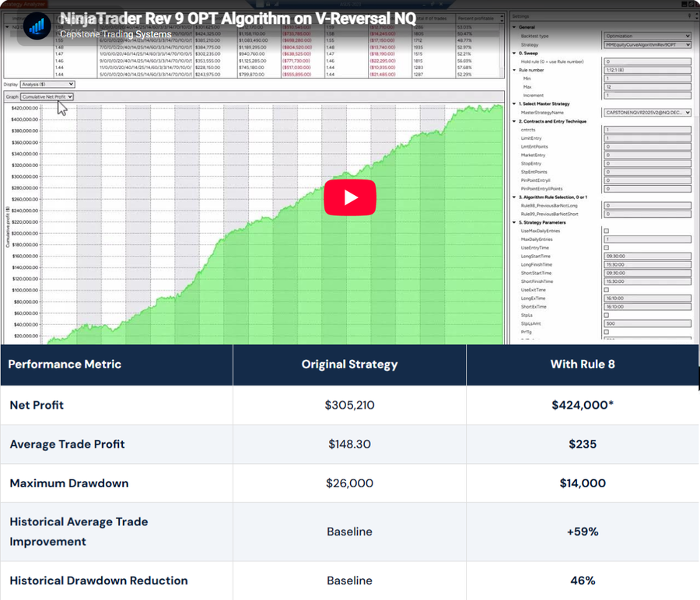700x600 pixels.
Task: Click the LongFinishTime 15:30:00 field
Action: (x=647, y=264)
